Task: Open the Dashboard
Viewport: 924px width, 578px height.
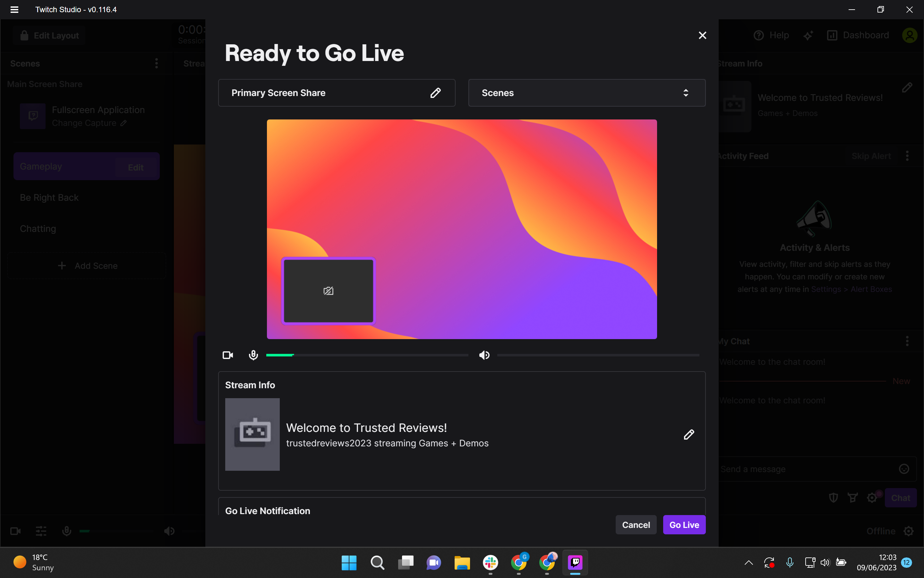Action: 858,35
